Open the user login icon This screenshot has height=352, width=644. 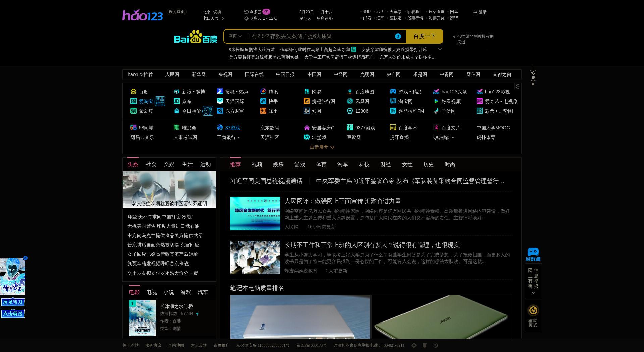click(x=475, y=12)
